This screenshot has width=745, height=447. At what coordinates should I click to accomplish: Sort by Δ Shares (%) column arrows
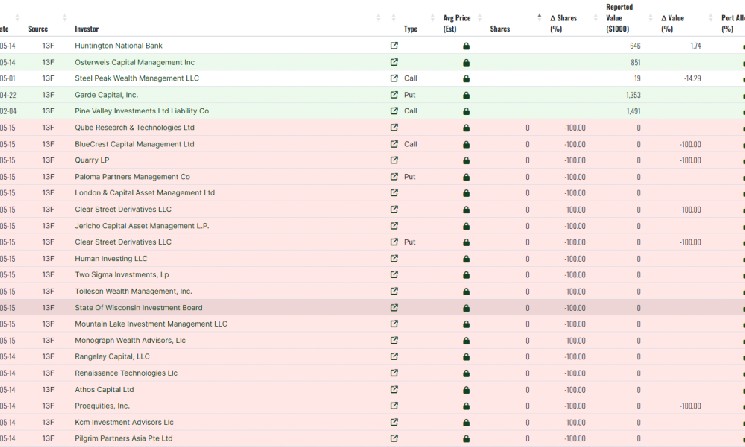point(595,18)
